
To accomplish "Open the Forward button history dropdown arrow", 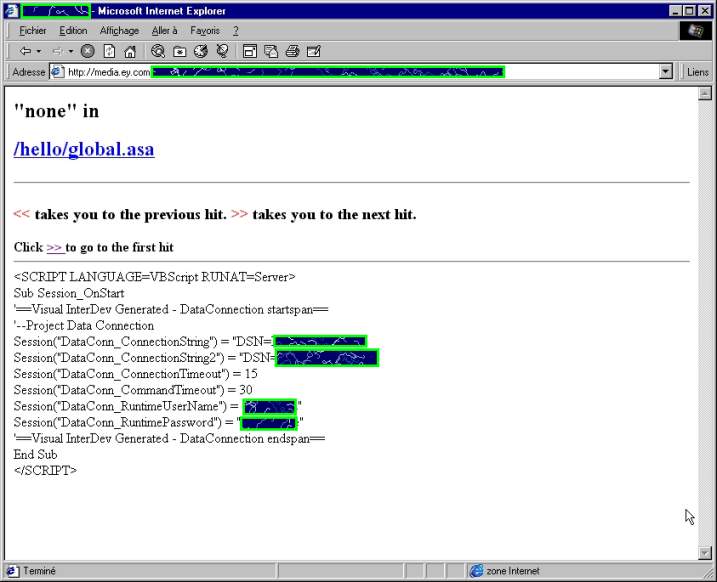I will [71, 51].
